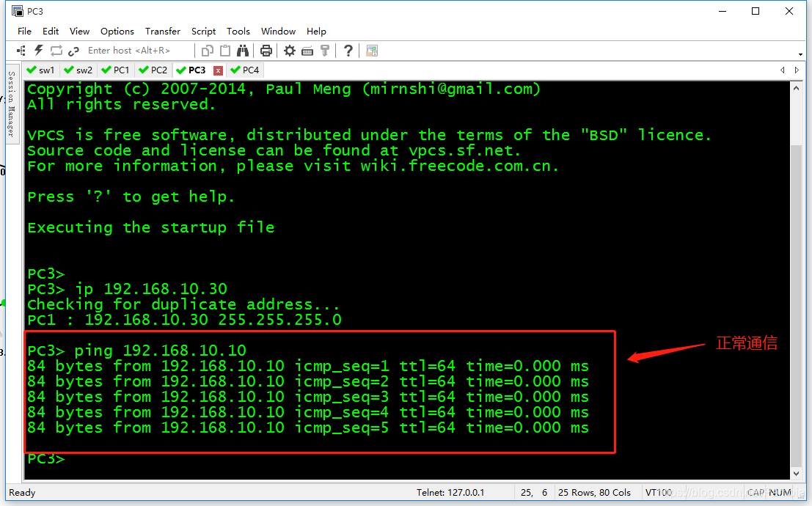This screenshot has width=812, height=506.
Task: Click the 'Ready' status bar text
Action: [x=22, y=493]
